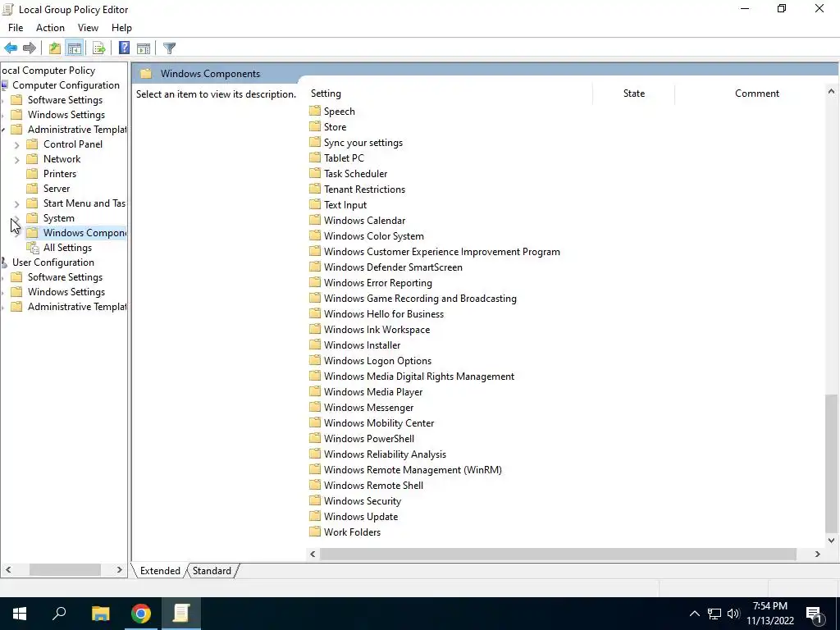Screen dimensions: 840x630
Task: Open the volume speaker tray icon
Action: [733, 614]
